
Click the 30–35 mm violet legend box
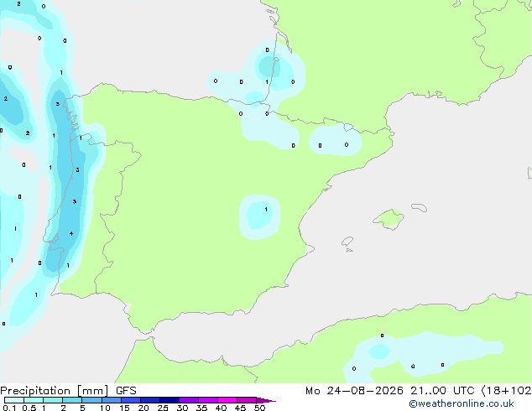click(189, 400)
